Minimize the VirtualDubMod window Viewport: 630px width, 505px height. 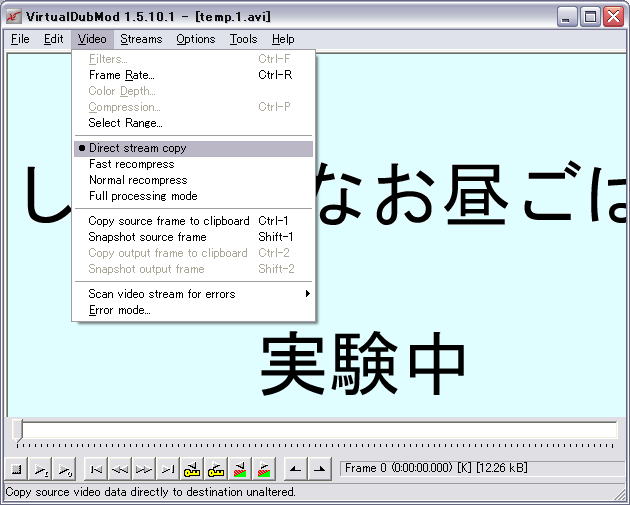[567, 17]
